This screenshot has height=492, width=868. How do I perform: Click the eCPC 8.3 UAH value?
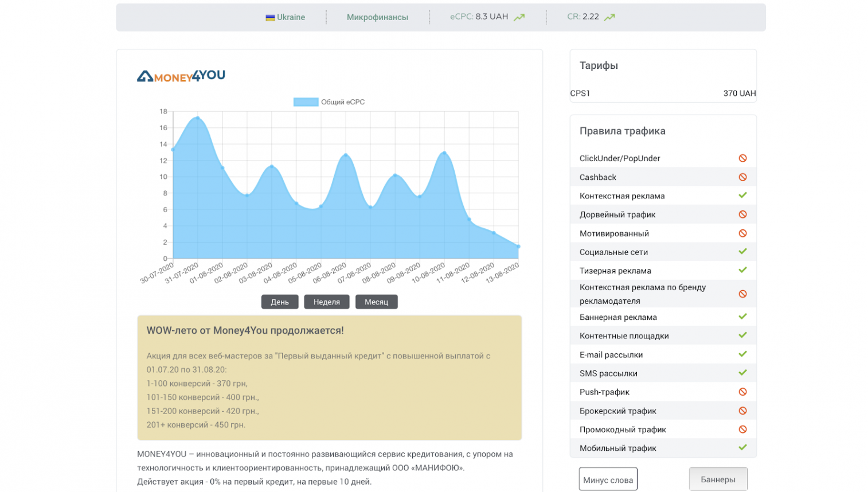pos(491,17)
